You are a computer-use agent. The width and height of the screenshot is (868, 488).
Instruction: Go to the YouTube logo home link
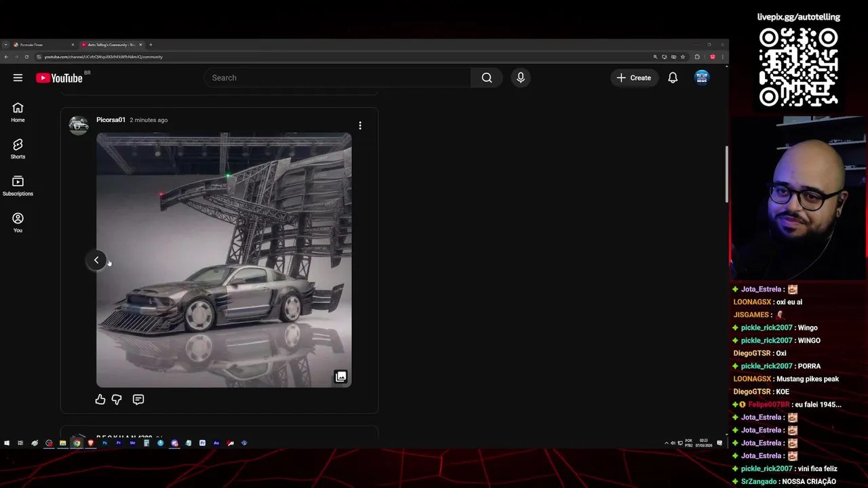(x=59, y=78)
